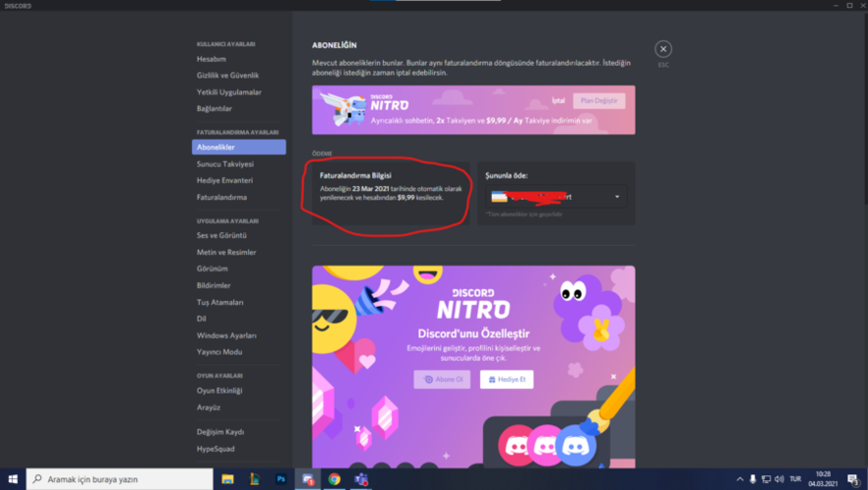Click the network tray icon
The width and height of the screenshot is (868, 490).
click(766, 479)
